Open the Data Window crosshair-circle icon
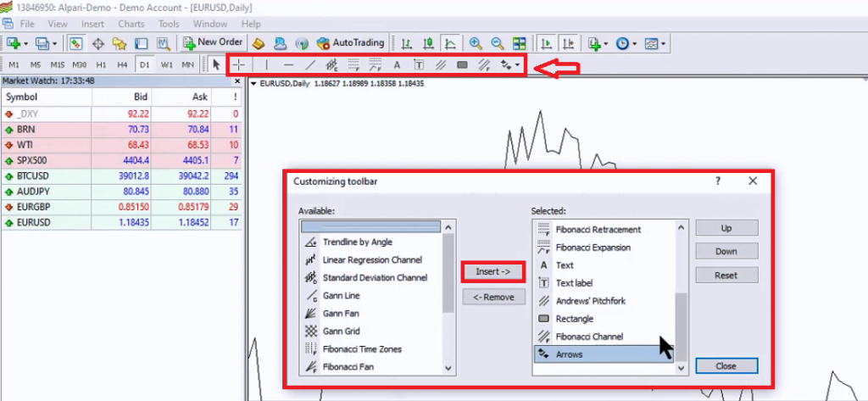 pyautogui.click(x=98, y=43)
